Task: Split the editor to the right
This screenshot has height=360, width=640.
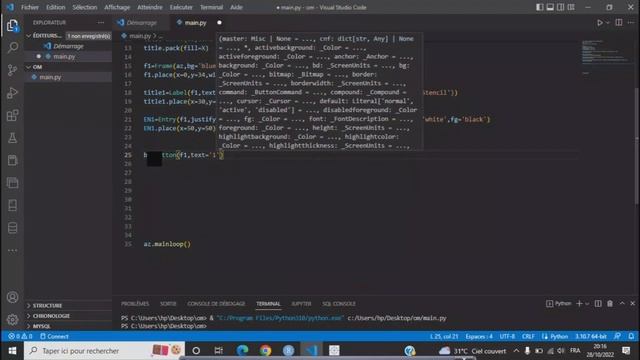Action: [619, 23]
